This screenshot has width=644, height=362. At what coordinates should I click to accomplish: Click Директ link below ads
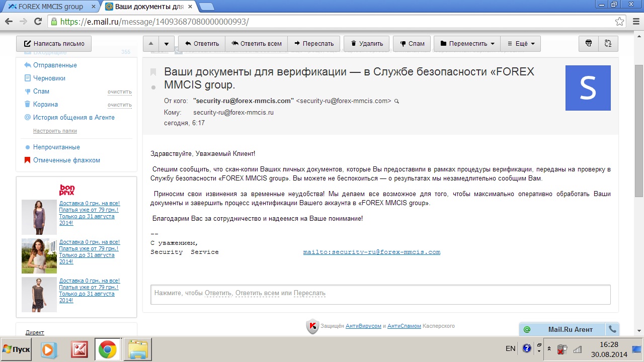pos(35,332)
